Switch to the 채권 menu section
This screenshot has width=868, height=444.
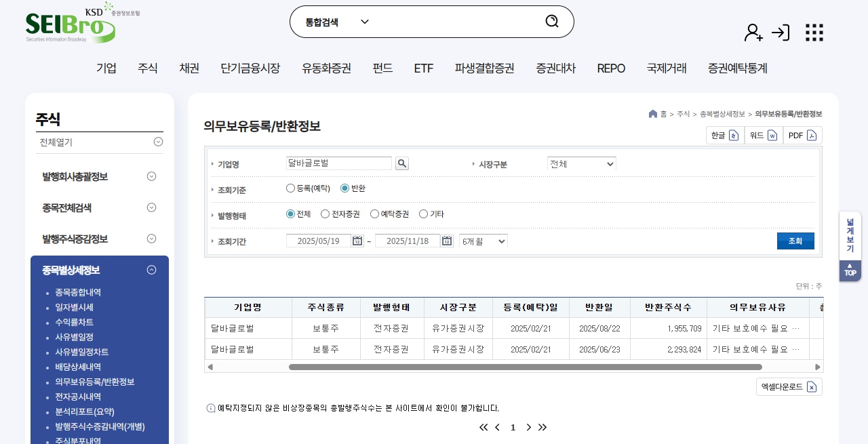[x=189, y=68]
